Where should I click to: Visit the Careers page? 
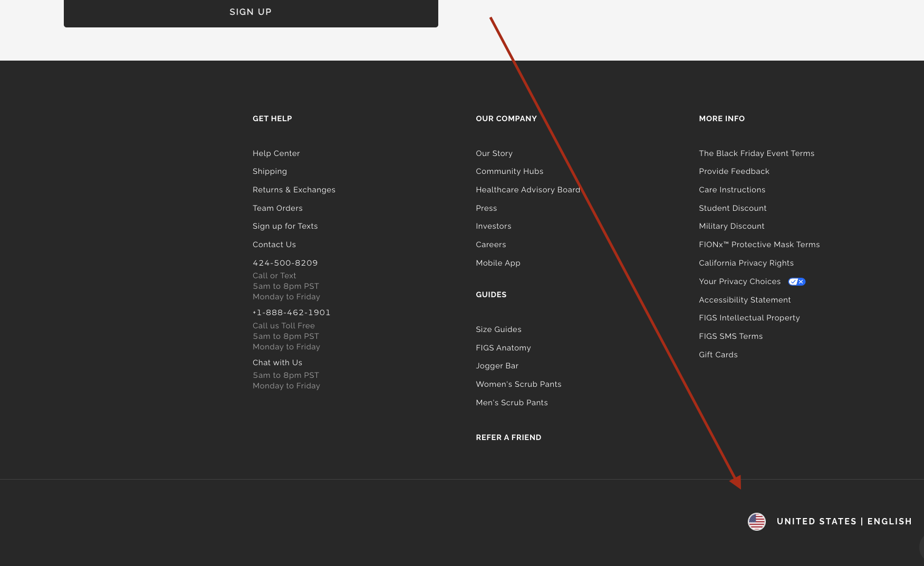pos(490,245)
